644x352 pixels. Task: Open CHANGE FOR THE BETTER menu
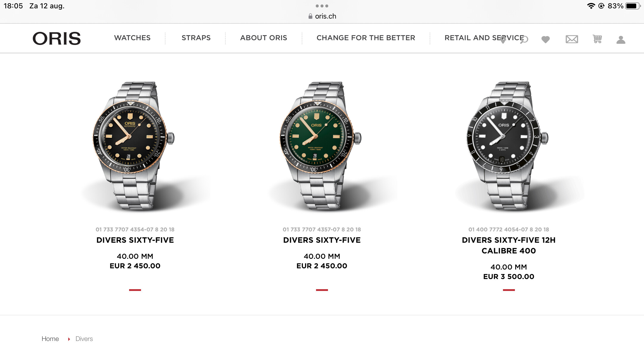tap(366, 38)
